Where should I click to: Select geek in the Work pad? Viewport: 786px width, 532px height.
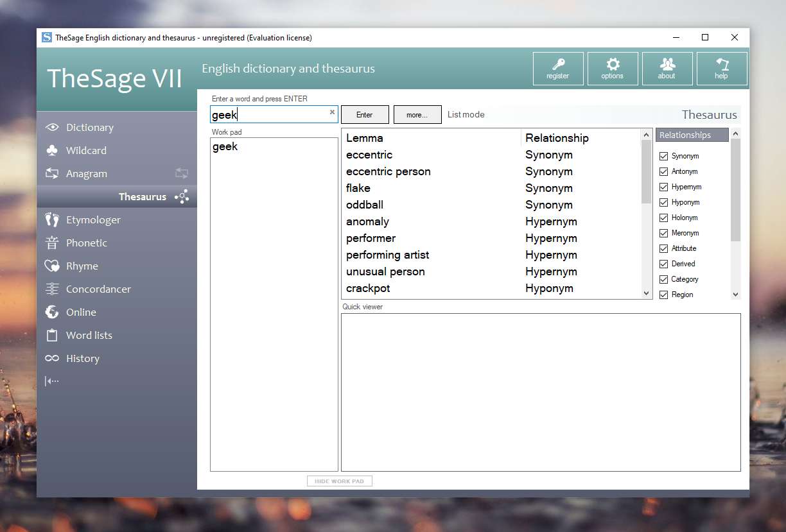(225, 147)
